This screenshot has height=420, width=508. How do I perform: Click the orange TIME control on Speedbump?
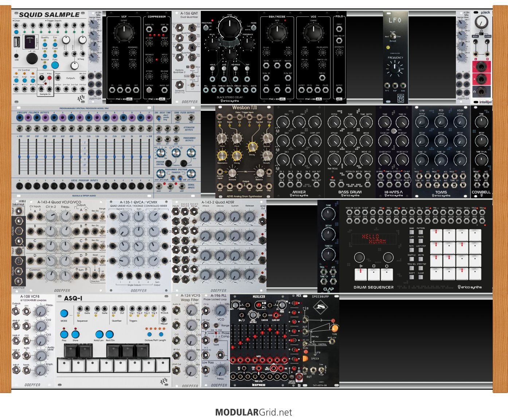pyautogui.click(x=335, y=328)
